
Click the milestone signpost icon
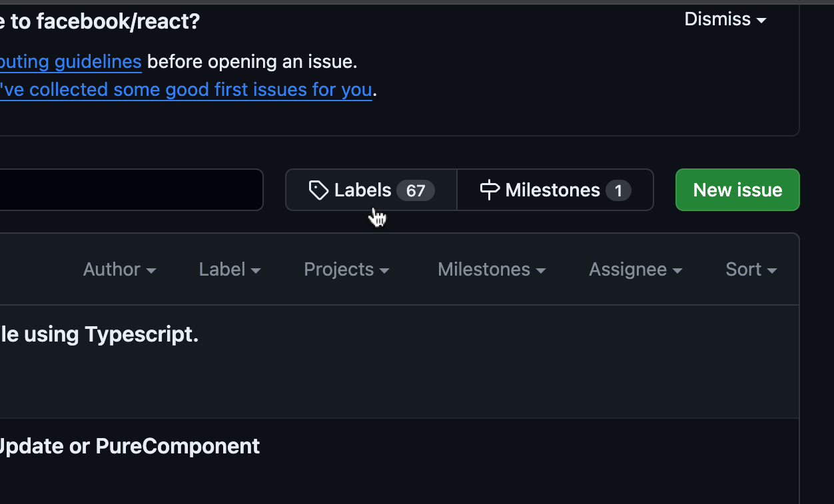coord(489,190)
